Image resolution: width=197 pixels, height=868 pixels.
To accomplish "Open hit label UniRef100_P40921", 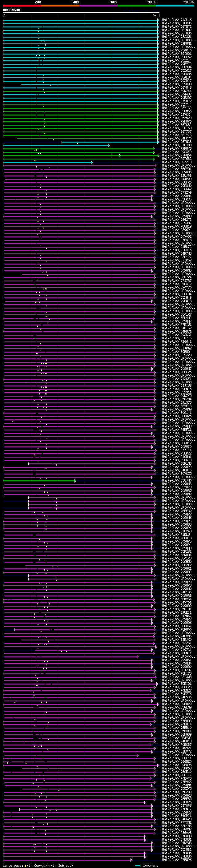I will tap(177, 749).
